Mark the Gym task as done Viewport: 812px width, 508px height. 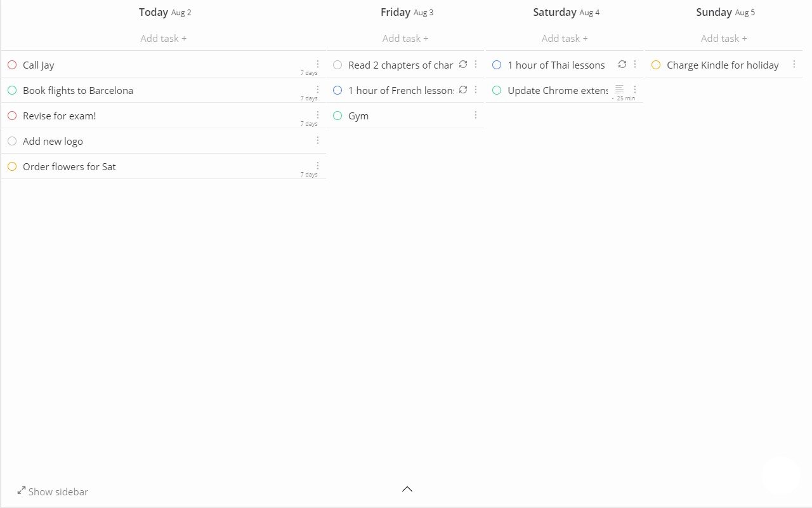tap(337, 116)
